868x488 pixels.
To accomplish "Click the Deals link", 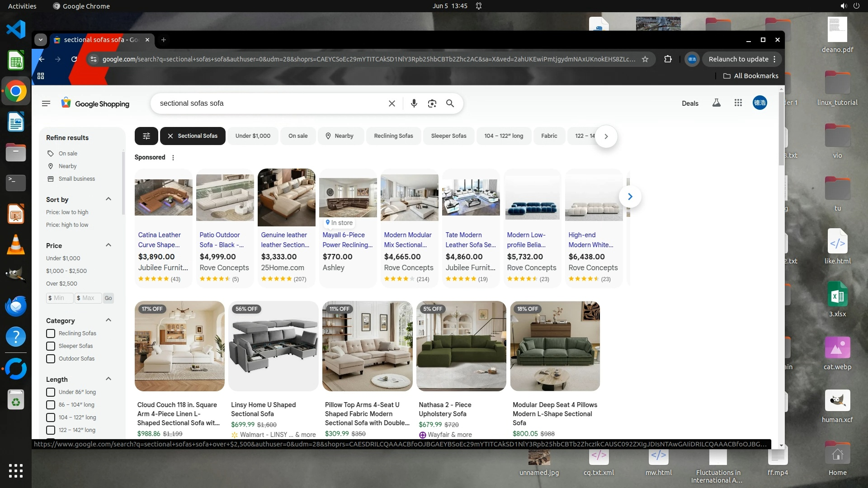I will click(690, 103).
